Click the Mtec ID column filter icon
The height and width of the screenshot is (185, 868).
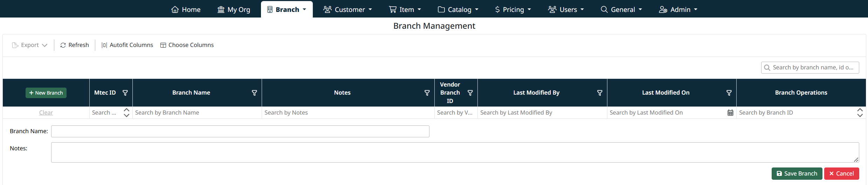click(125, 93)
